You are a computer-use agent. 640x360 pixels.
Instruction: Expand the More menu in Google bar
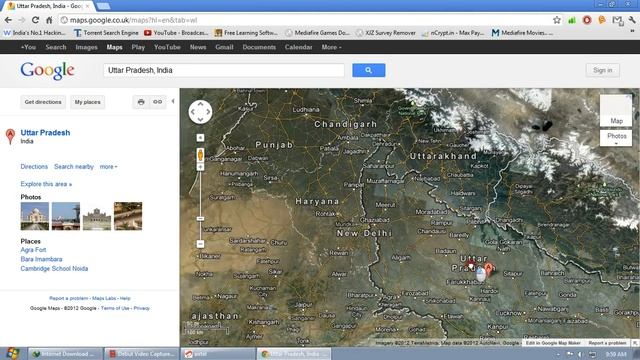pos(331,47)
